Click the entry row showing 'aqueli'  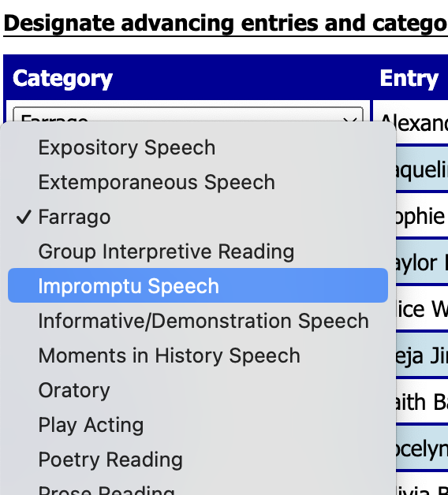coord(422,169)
